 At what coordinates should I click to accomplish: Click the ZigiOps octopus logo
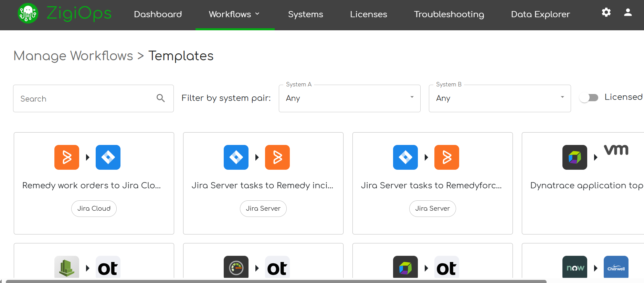pyautogui.click(x=28, y=13)
